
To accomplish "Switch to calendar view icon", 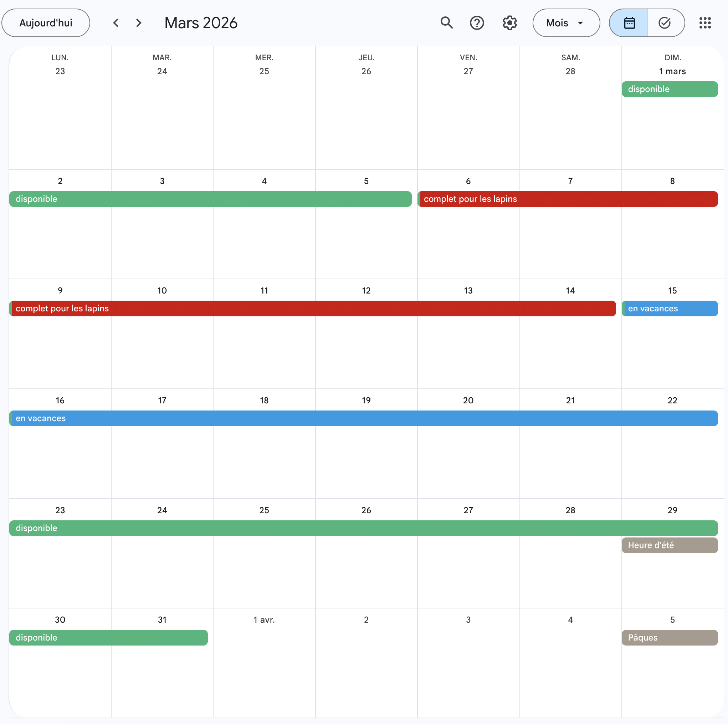I will coord(629,23).
